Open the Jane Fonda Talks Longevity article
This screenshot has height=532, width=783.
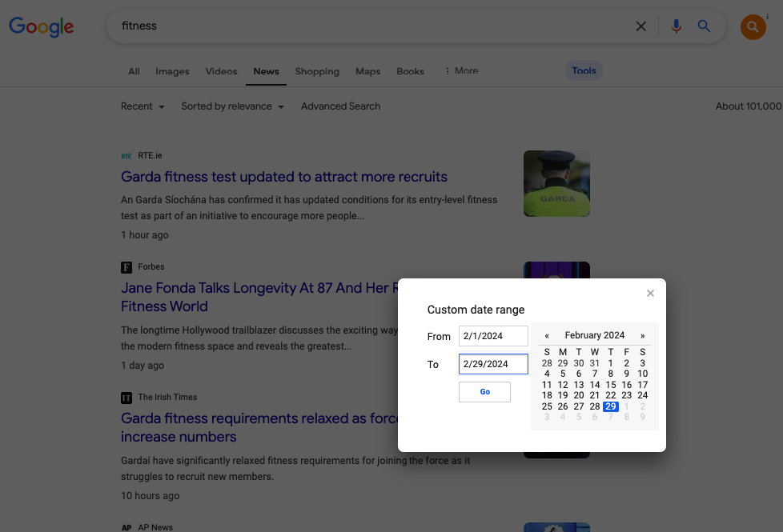259,297
